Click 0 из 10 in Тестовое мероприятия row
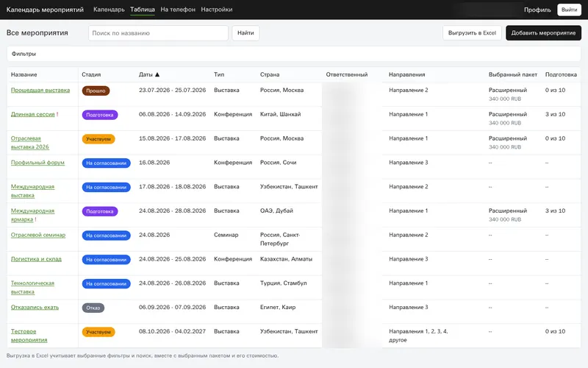This screenshot has height=368, width=588. tap(555, 332)
